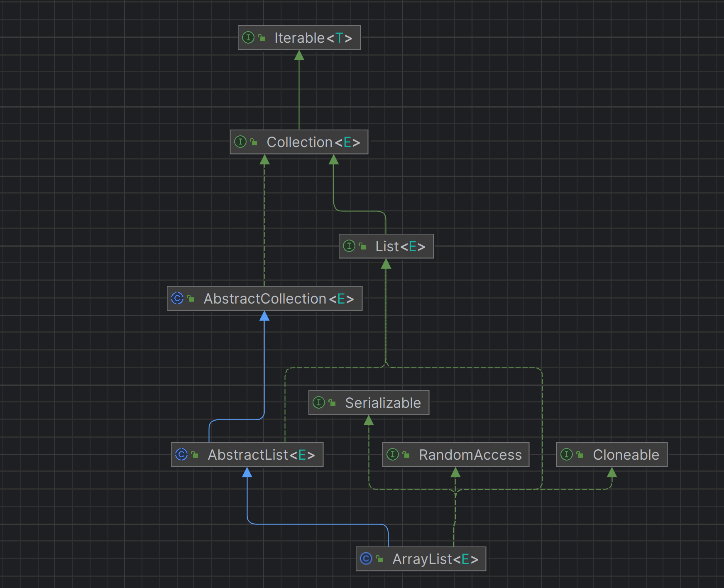The image size is (724, 588).
Task: Click the lock icon on Cloneable
Action: pos(580,455)
